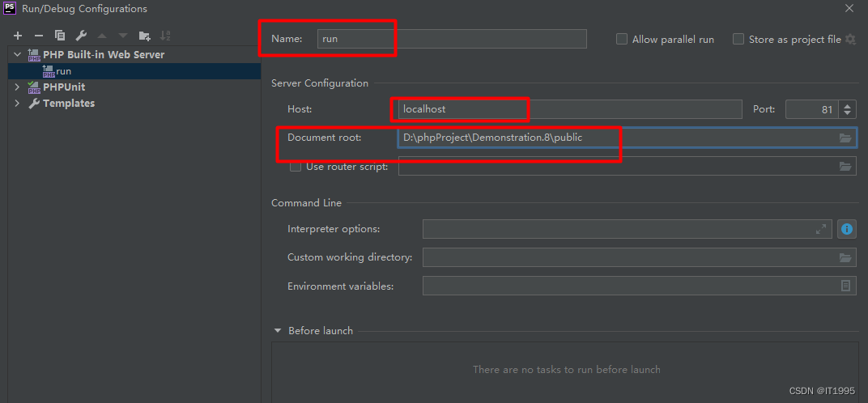
Task: Enable Allow parallel run checkbox
Action: (x=622, y=40)
